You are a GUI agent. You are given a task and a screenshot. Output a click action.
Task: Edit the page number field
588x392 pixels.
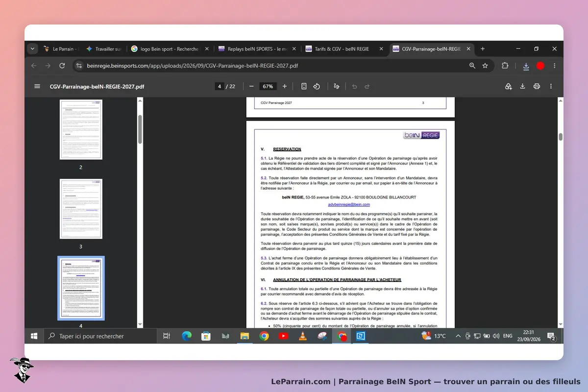tap(220, 86)
